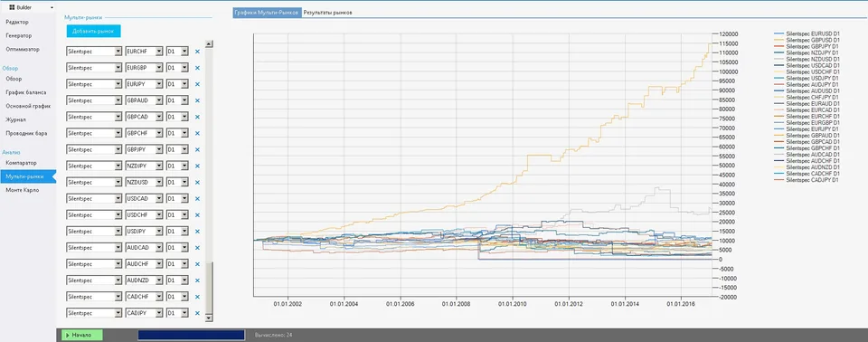Expand the CADJPY symbol combo box

(x=159, y=313)
